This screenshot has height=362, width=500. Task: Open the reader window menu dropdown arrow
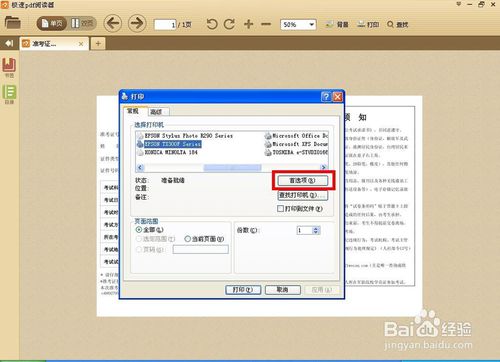click(x=459, y=4)
